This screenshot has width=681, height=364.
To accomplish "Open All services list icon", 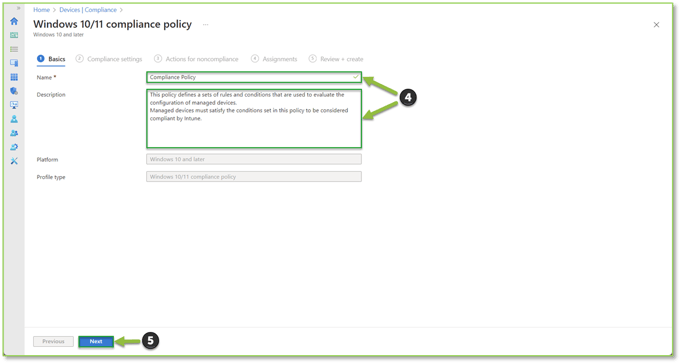I will [x=14, y=49].
